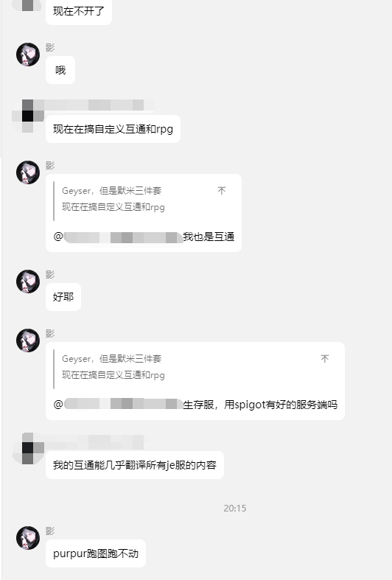Select the 我的互通能几乎翻译所有je服的内容 bubble
Image resolution: width=392 pixels, height=580 pixels.
(135, 465)
